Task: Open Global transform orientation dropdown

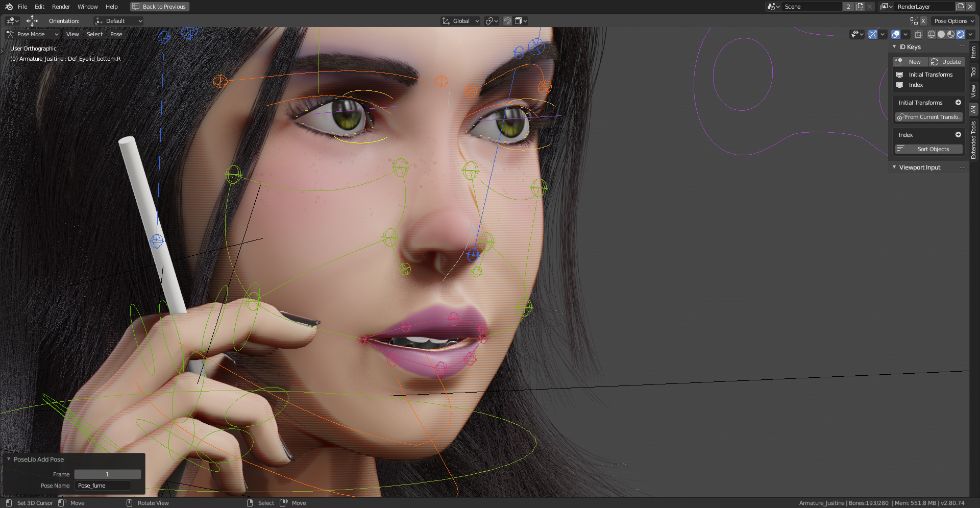Action: [x=460, y=21]
